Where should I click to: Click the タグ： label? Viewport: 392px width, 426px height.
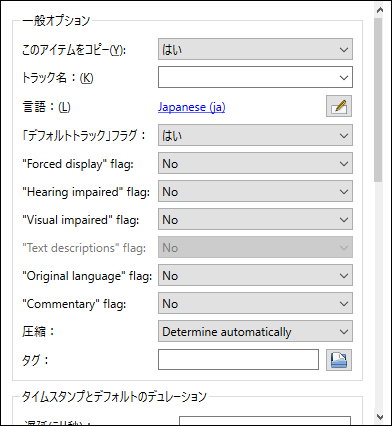35,360
